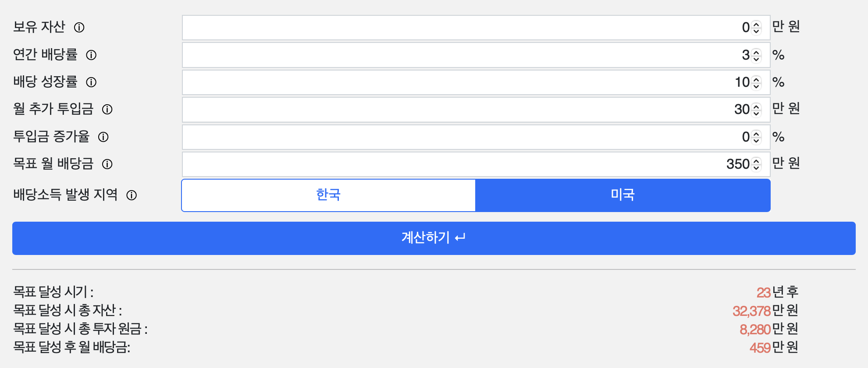Click info icon beside 연간 배당률
868x368 pixels.
pyautogui.click(x=91, y=55)
